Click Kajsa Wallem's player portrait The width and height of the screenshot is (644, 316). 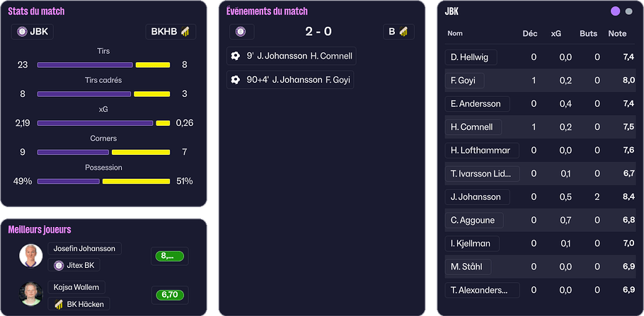tap(30, 294)
